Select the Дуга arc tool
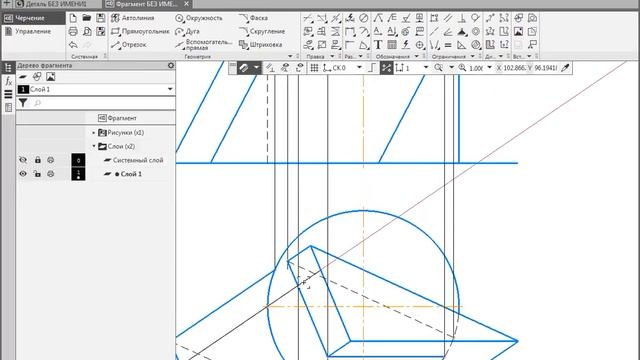The image size is (640, 360). pyautogui.click(x=187, y=31)
